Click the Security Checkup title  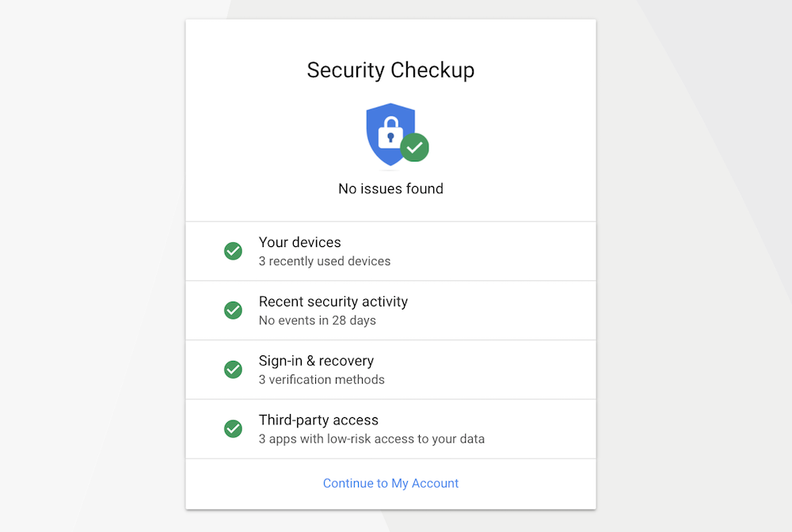pyautogui.click(x=390, y=70)
